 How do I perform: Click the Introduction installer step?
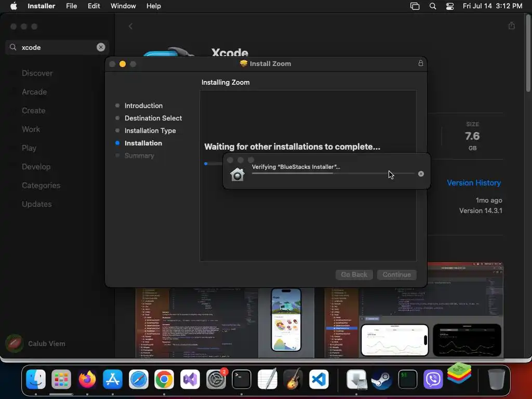click(143, 105)
